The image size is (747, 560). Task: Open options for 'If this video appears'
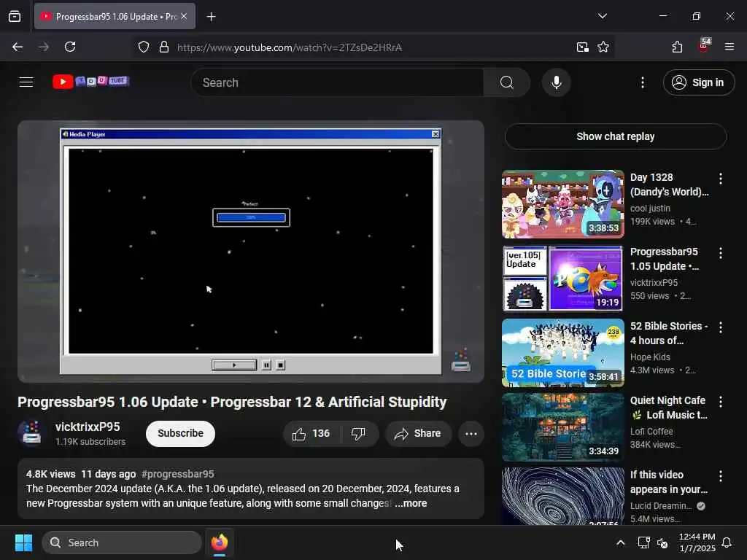tap(720, 475)
